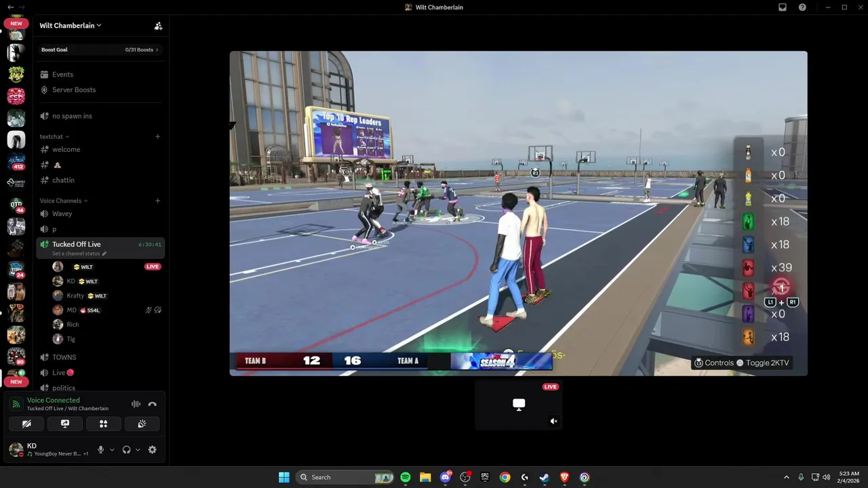868x488 pixels.
Task: Open Spotify from the taskbar
Action: pyautogui.click(x=406, y=477)
